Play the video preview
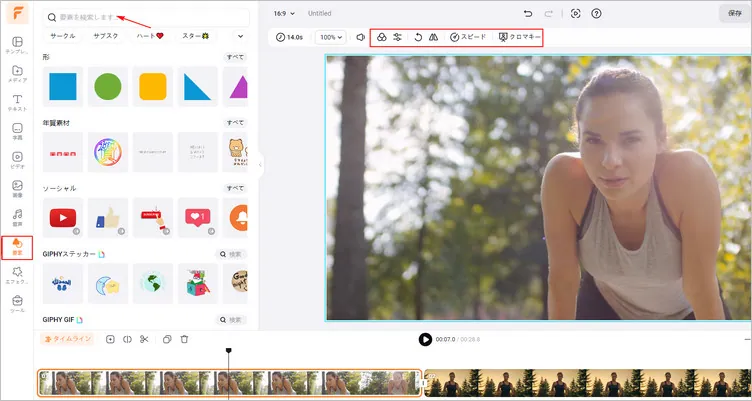The width and height of the screenshot is (752, 401). (425, 339)
